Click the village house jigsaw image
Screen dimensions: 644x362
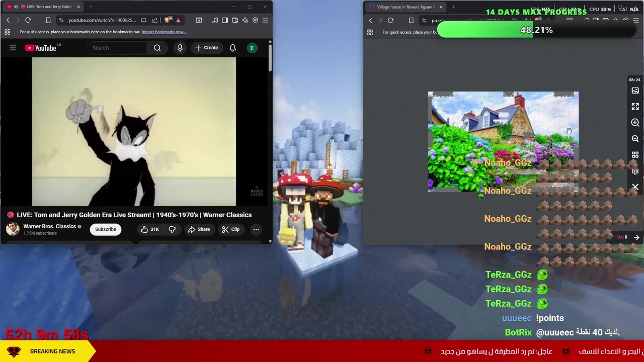click(503, 142)
